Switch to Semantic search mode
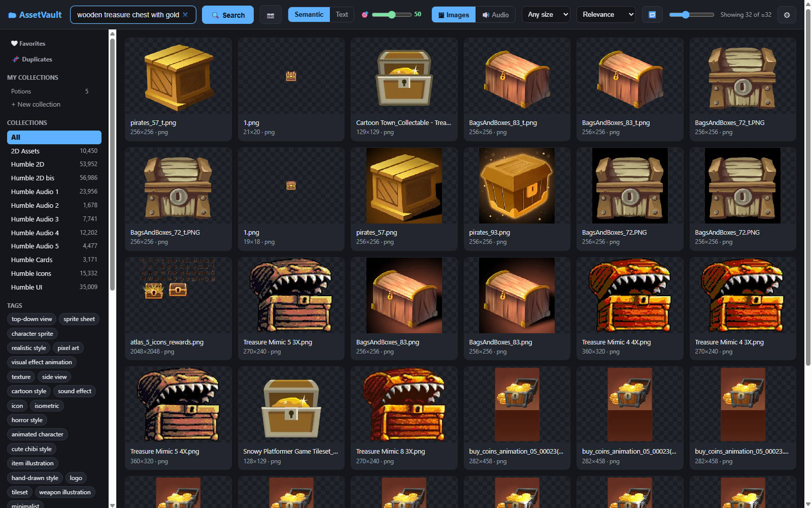This screenshot has height=508, width=812. [309, 14]
